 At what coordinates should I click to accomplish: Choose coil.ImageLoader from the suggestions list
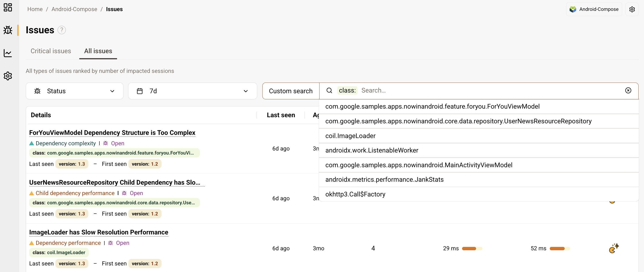[350, 136]
